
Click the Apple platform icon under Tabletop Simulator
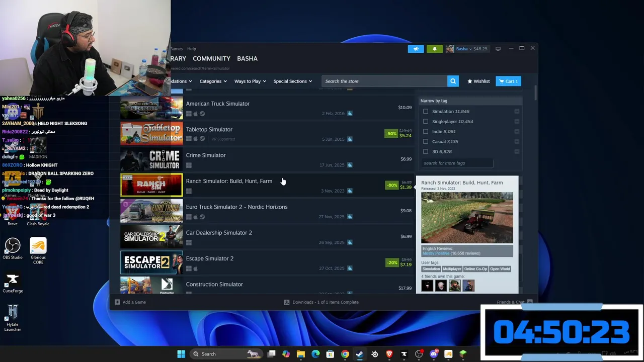pos(196,139)
